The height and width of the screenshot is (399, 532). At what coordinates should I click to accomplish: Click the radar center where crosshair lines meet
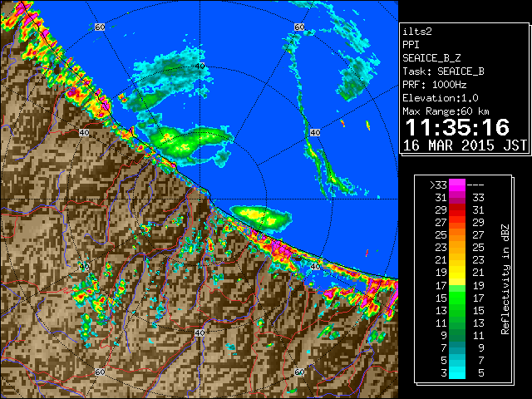point(199,199)
